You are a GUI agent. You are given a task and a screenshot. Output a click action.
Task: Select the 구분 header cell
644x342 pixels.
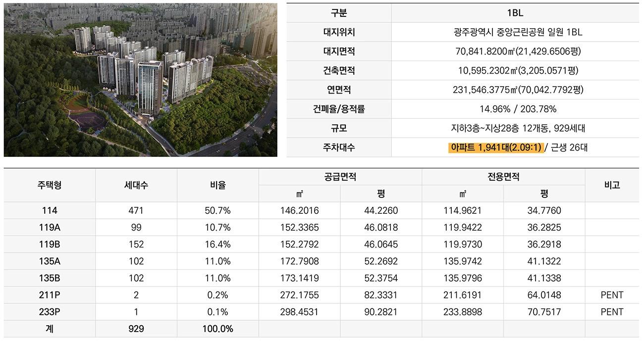(x=339, y=13)
